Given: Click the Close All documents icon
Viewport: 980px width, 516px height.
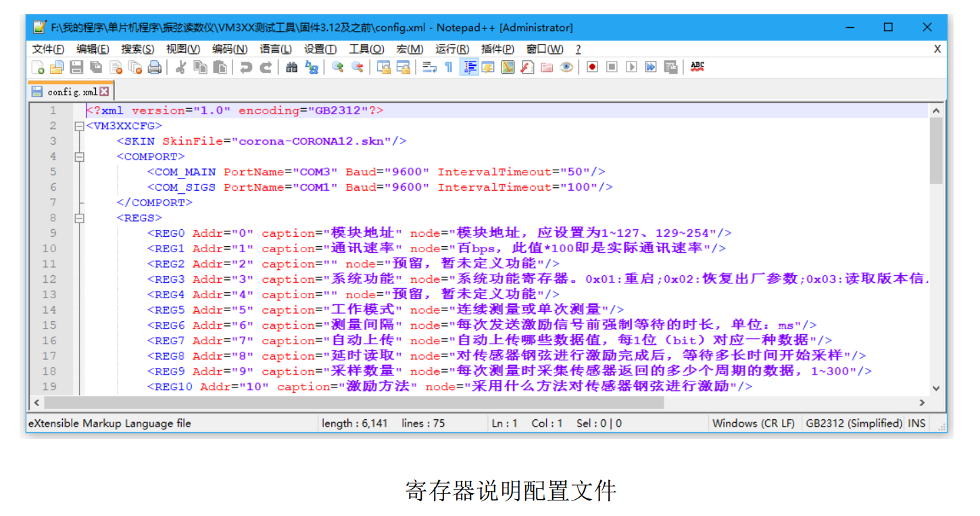Looking at the screenshot, I should (x=135, y=67).
